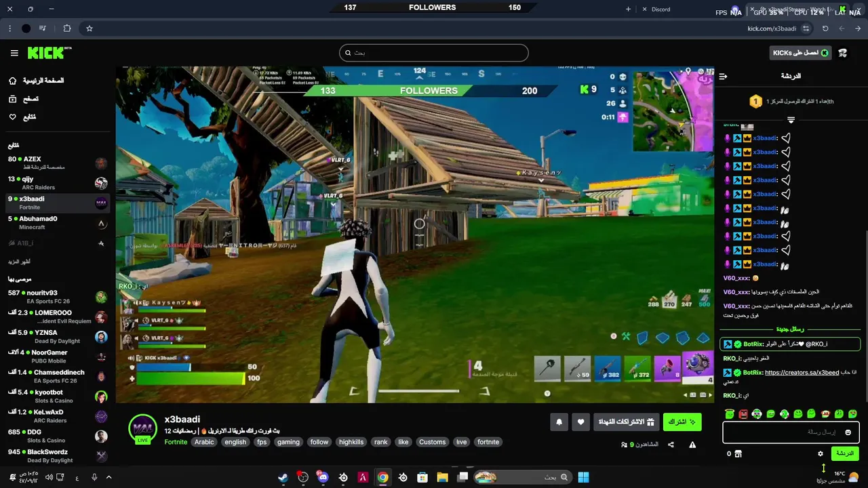Click the Get KICKs button
The image size is (868, 488).
coord(801,53)
